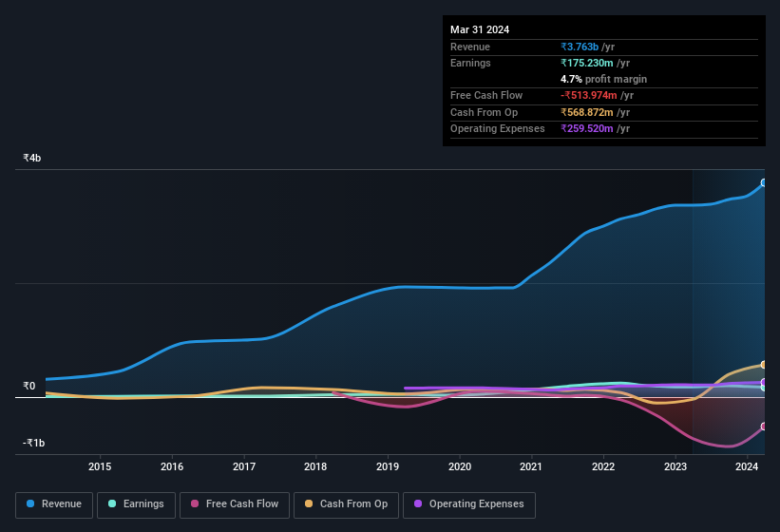Click the Free Cash Flow endpoint marker
Screen dimensions: 780x532
click(764, 427)
